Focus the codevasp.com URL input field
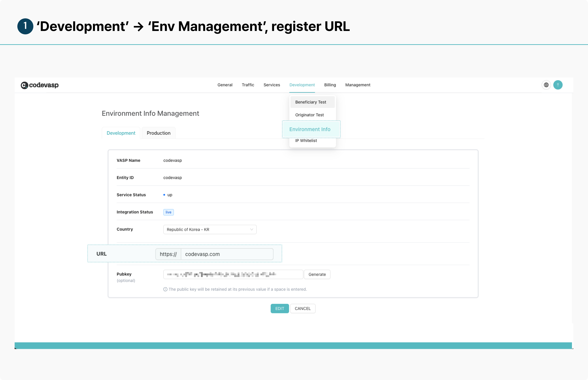The width and height of the screenshot is (588, 380). (227, 254)
